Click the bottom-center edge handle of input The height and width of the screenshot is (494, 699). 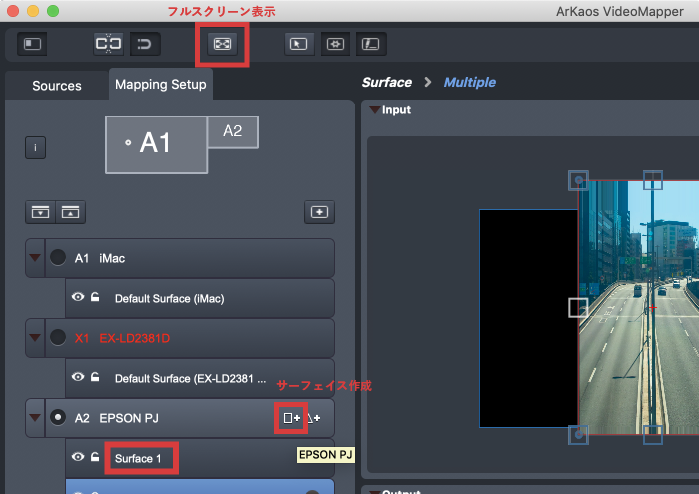653,435
